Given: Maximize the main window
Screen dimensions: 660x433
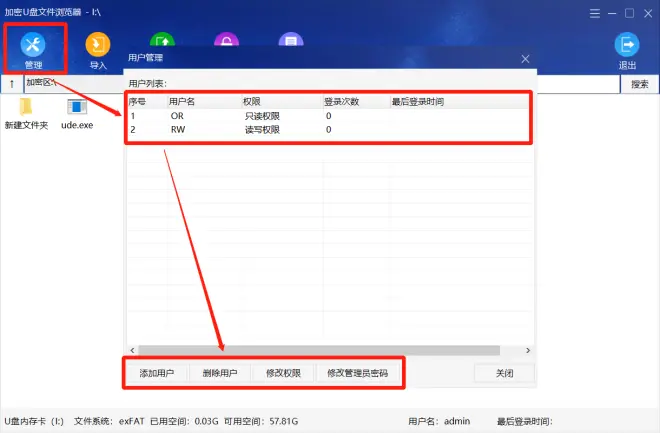Looking at the screenshot, I should point(629,13).
